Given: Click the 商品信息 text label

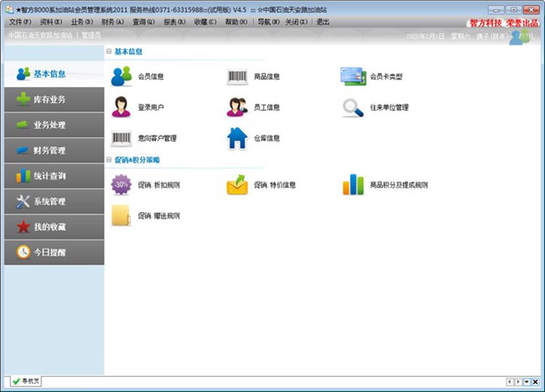Looking at the screenshot, I should pos(267,76).
